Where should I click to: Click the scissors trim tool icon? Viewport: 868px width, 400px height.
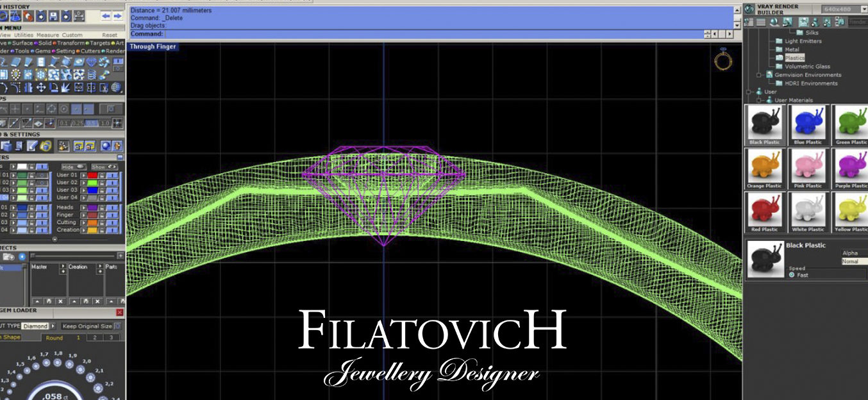104,87
